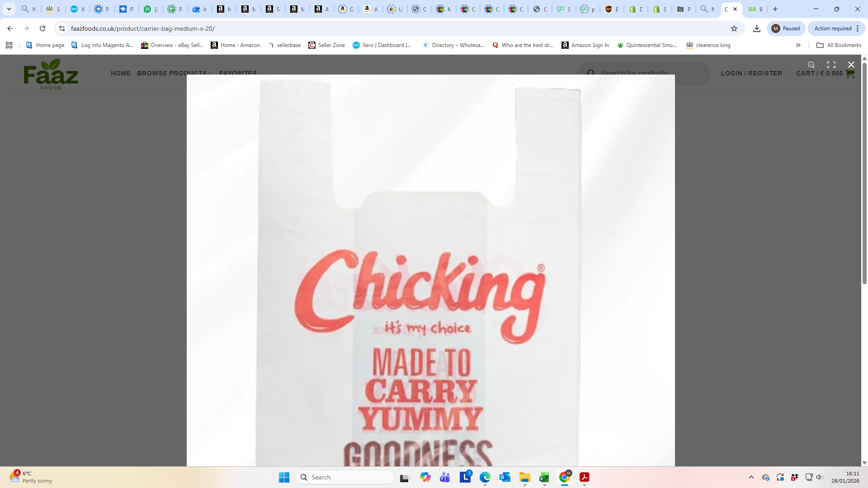Open the tab search dropdown arrow
The height and width of the screenshot is (488, 868).
pos(9,9)
